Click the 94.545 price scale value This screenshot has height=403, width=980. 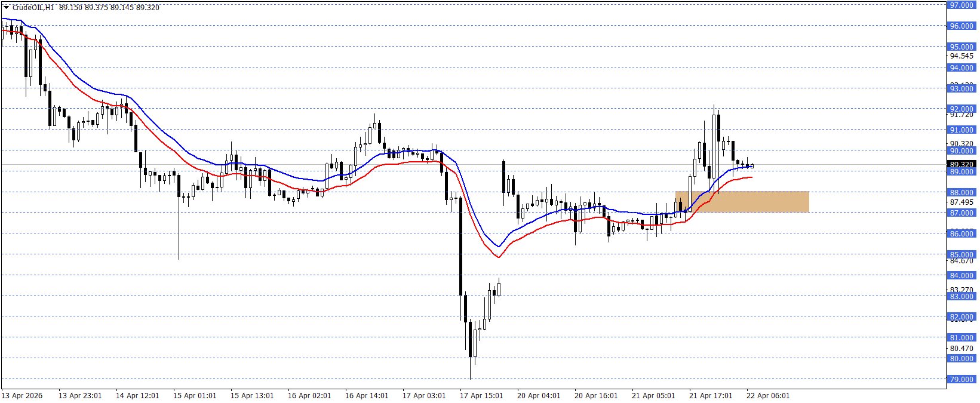[961, 56]
